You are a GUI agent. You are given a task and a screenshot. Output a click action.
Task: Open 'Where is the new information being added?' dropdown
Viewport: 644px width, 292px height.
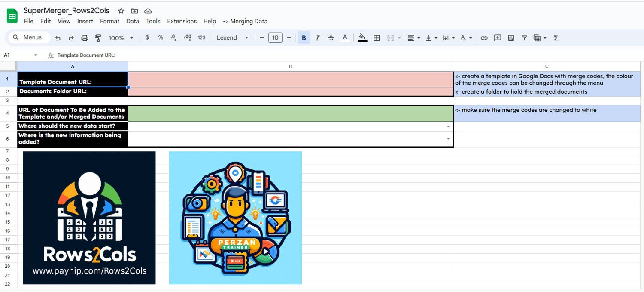448,139
